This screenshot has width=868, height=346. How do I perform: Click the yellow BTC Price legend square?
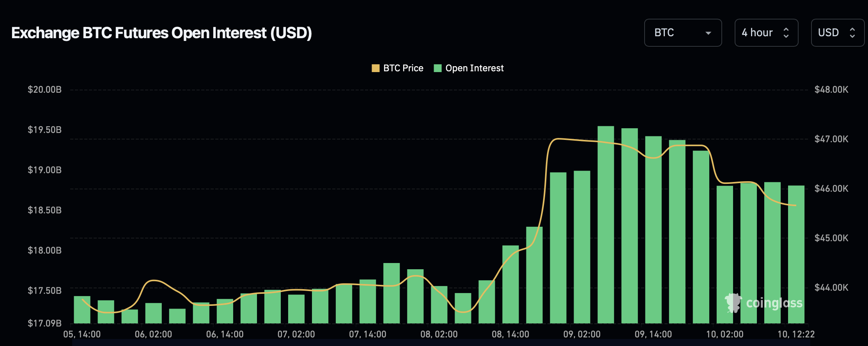[x=376, y=68]
